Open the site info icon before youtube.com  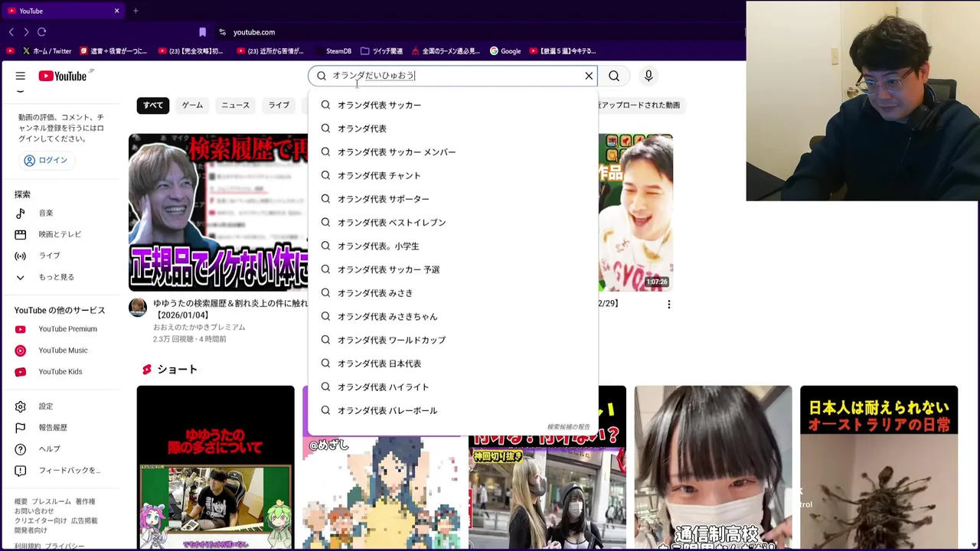(223, 32)
